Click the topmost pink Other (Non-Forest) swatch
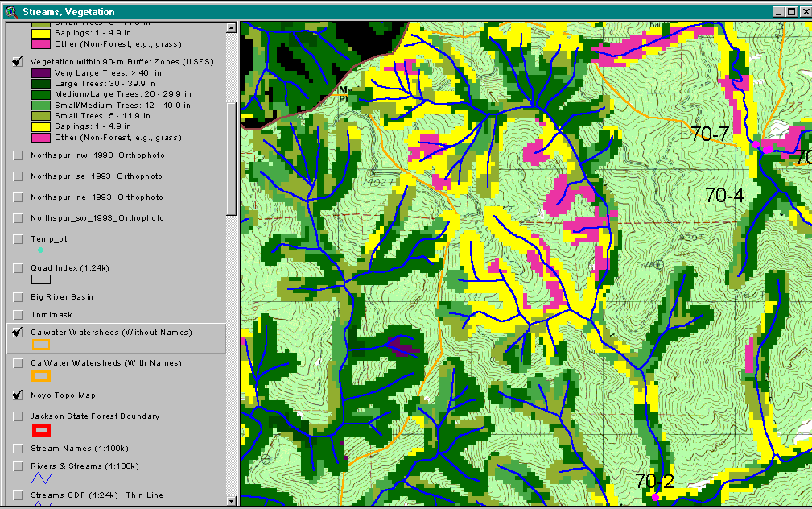Screen dimensions: 812x509 (x=41, y=44)
